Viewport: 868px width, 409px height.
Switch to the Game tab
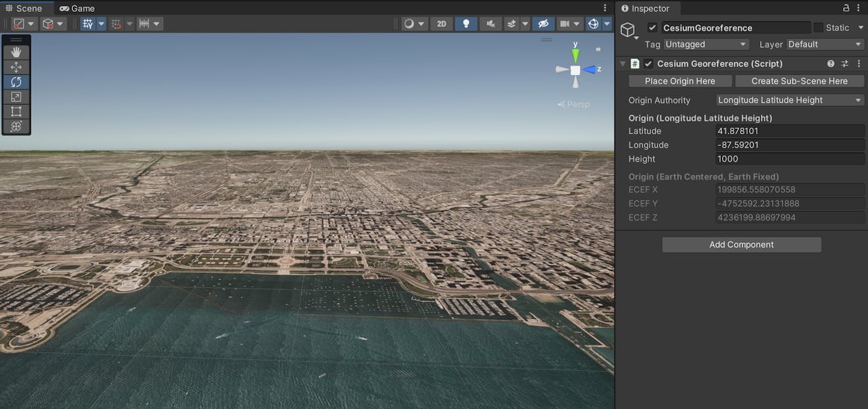[77, 8]
